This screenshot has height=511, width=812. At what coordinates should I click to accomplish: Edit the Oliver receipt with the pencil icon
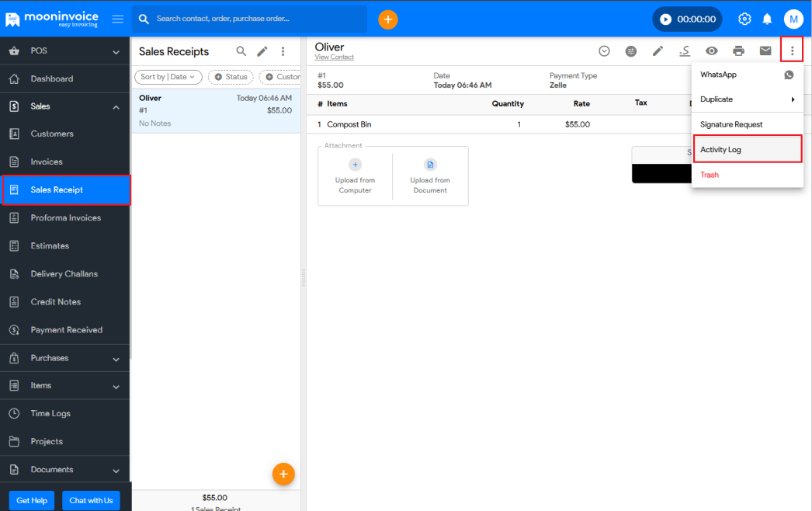tap(658, 50)
